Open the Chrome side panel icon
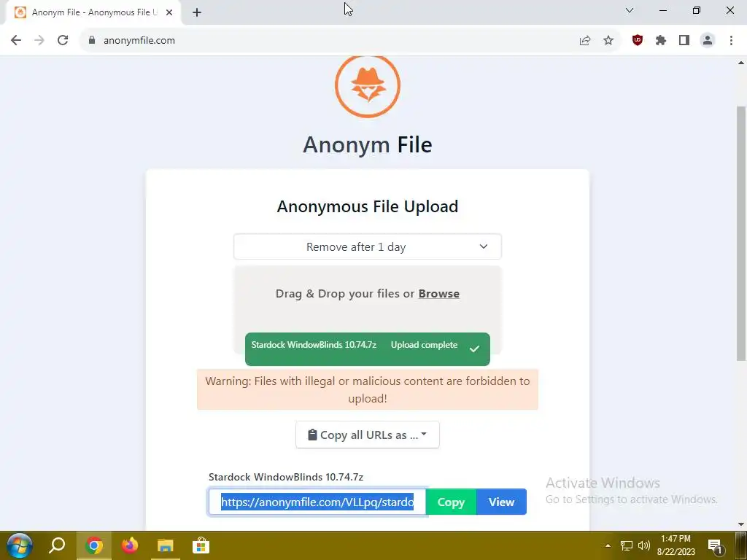 (x=684, y=41)
